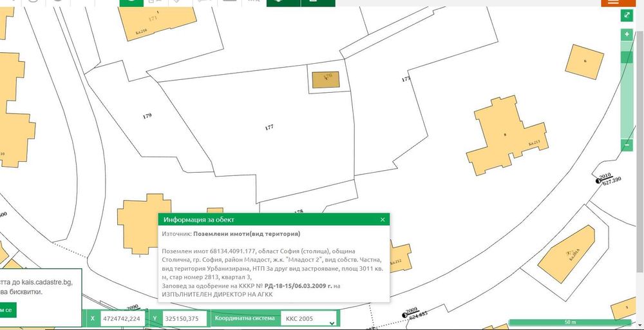
Task: Toggle fullscreen map with the expand arrows icon
Action: tap(627, 15)
